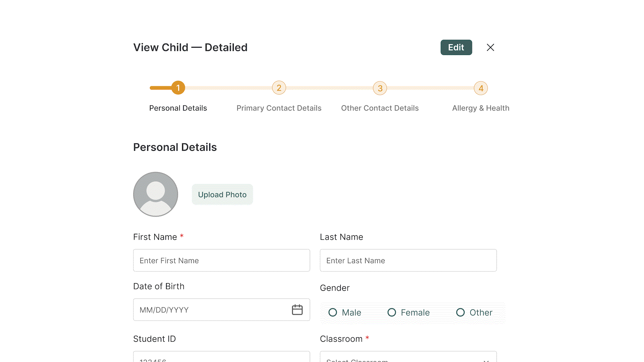Click the profile avatar placeholder
The height and width of the screenshot is (362, 644).
tap(156, 194)
